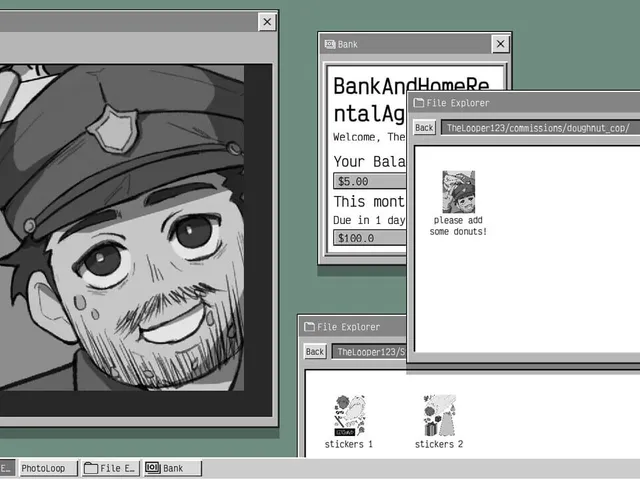
Task: Switch to File Explorer in the taskbar
Action: coord(111,468)
